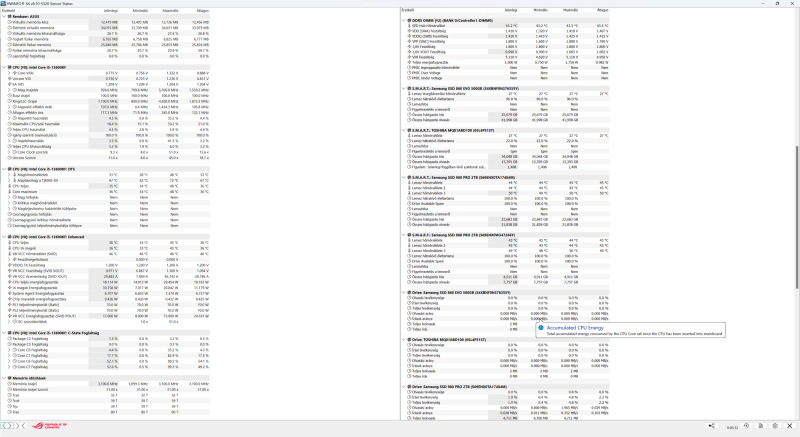Click the icon beside PMIC Over Voltage
The image size is (800, 437).
[409, 72]
